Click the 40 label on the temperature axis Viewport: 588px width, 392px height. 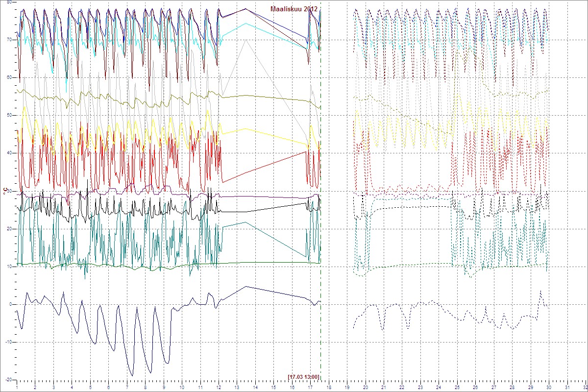9,153
